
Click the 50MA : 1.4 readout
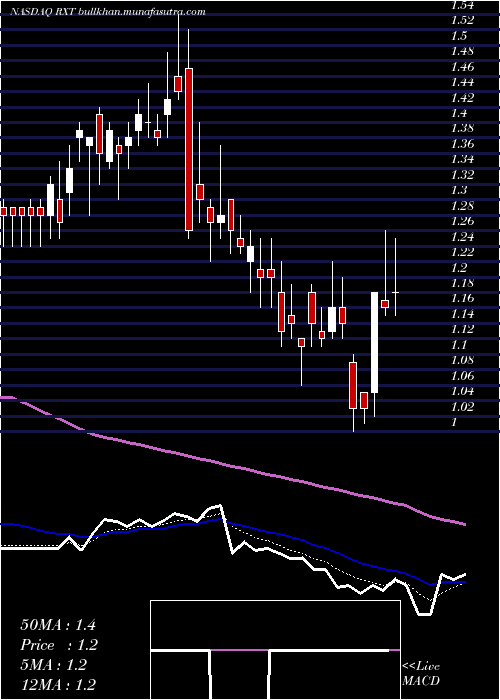click(58, 625)
